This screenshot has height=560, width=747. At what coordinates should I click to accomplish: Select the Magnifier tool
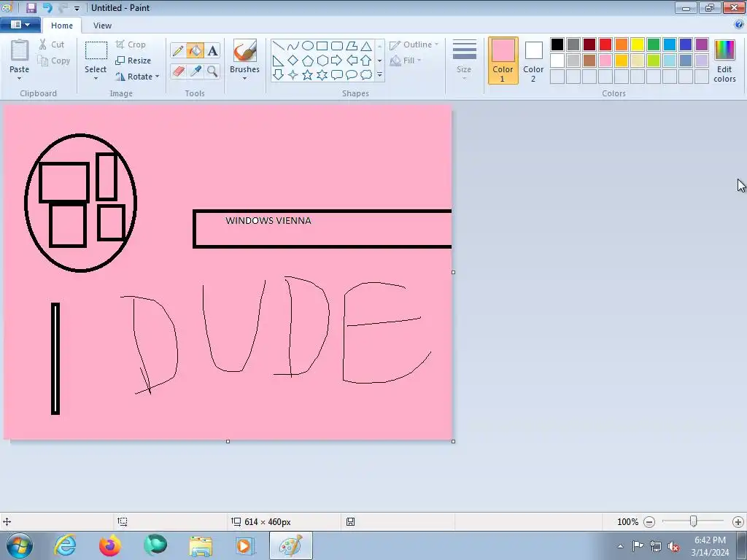pos(212,71)
